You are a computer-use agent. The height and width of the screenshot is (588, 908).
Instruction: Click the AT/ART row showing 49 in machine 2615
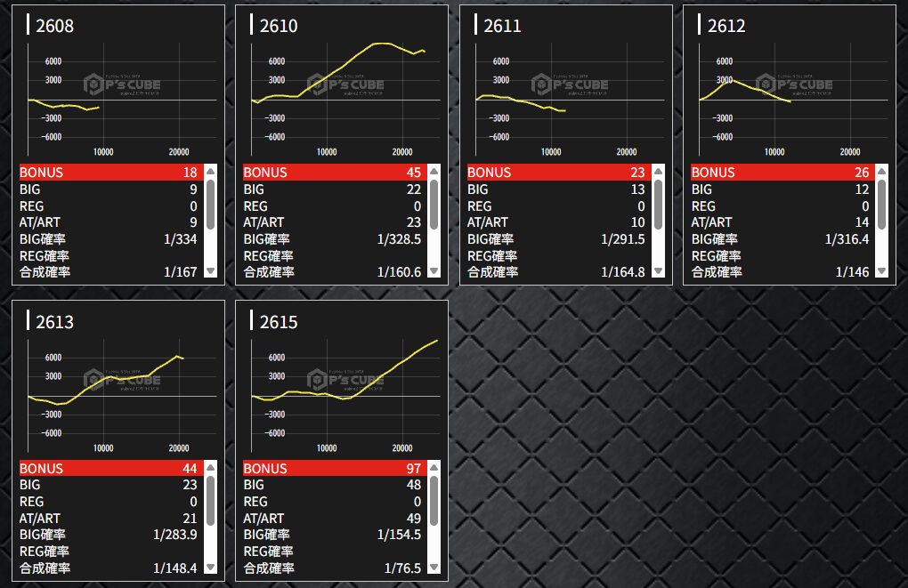(335, 519)
